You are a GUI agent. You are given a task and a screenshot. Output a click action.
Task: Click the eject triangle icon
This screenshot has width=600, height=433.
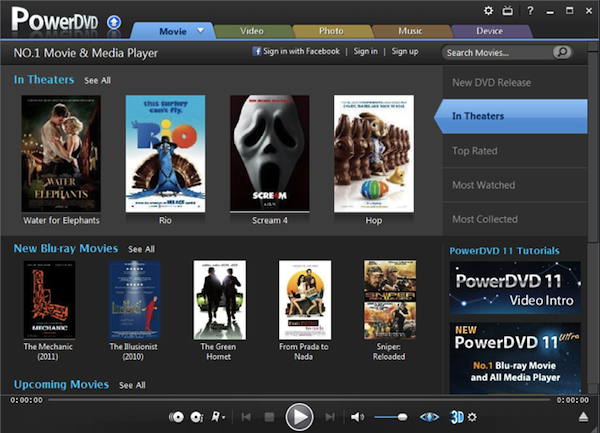(x=583, y=417)
